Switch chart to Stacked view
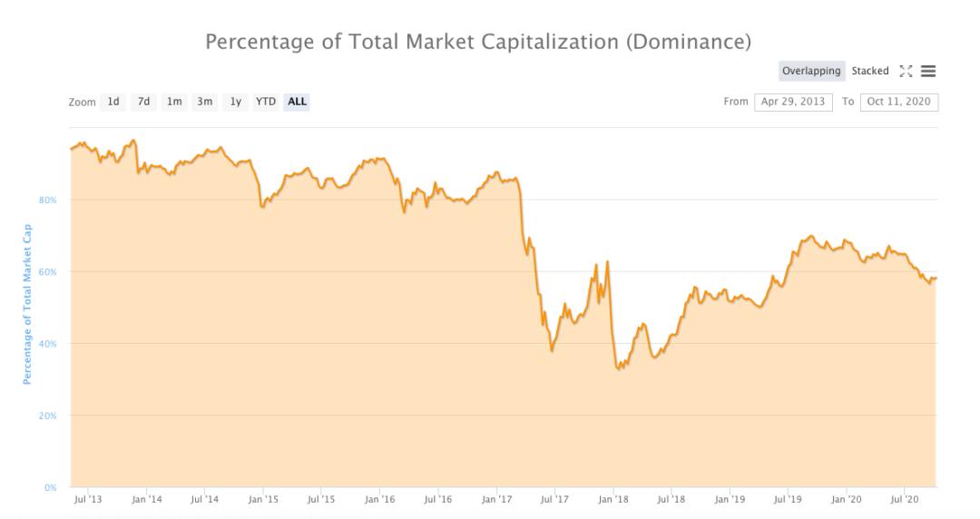Viewport: 980px width, 519px height. 870,71
